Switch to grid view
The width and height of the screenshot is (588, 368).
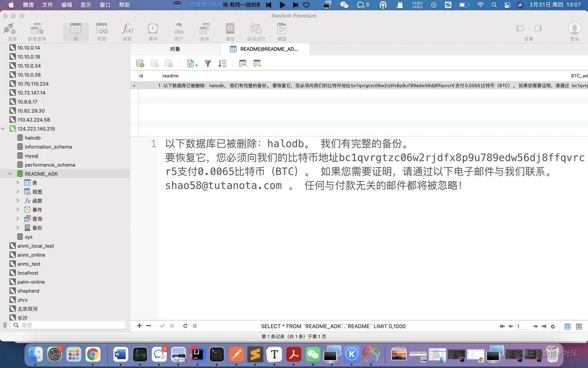pos(567,327)
